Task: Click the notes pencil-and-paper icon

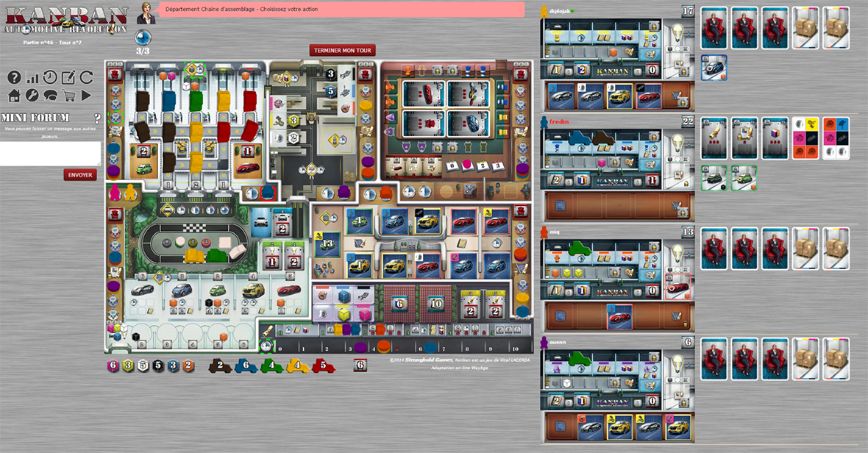Action: [x=68, y=77]
